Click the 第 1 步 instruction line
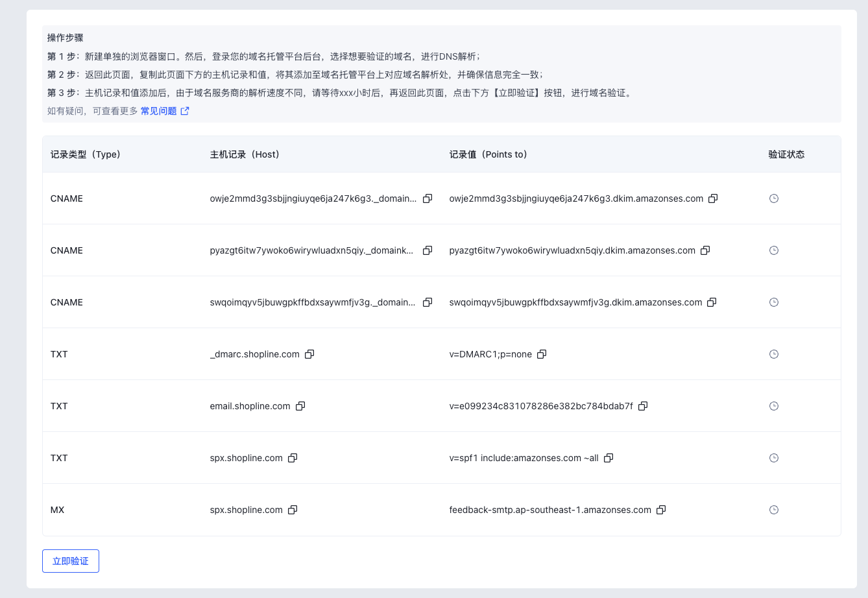868x598 pixels. pyautogui.click(x=264, y=56)
